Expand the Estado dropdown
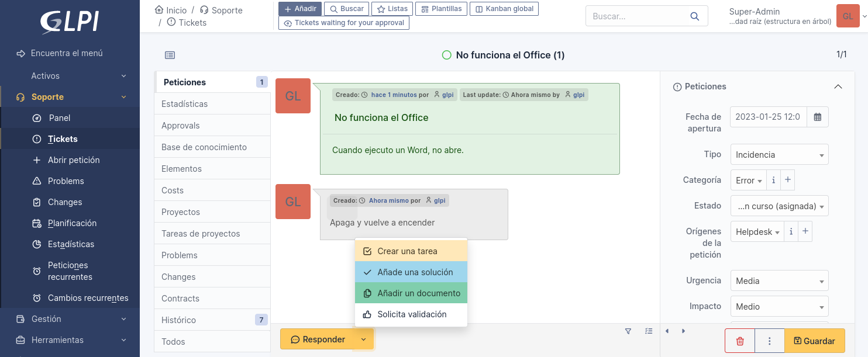The height and width of the screenshot is (357, 868). pyautogui.click(x=779, y=206)
